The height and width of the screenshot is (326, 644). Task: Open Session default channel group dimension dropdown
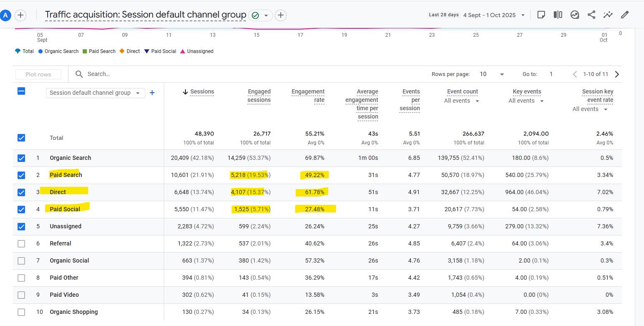[95, 93]
